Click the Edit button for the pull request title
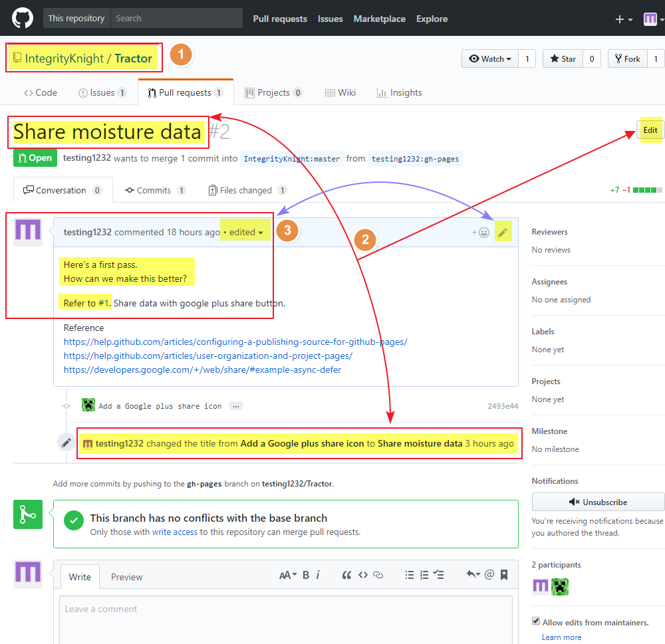This screenshot has height=644, width=665. point(650,130)
